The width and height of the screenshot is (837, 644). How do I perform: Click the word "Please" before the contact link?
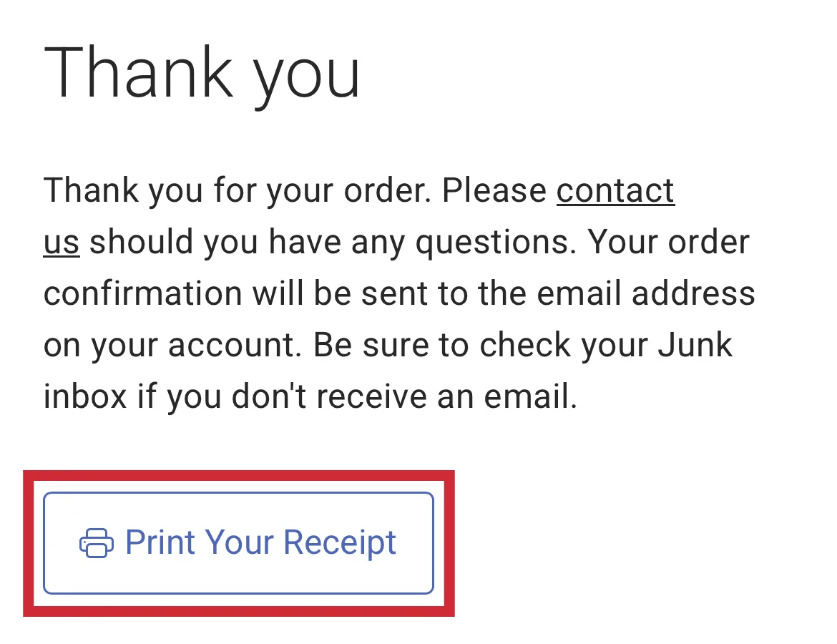point(494,191)
